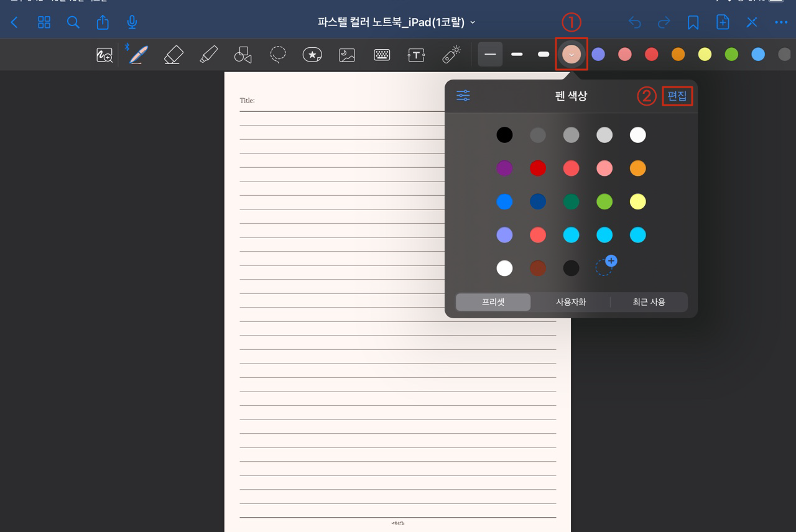This screenshot has width=796, height=532.
Task: Open pen style settings via sliders icon
Action: [x=463, y=95]
